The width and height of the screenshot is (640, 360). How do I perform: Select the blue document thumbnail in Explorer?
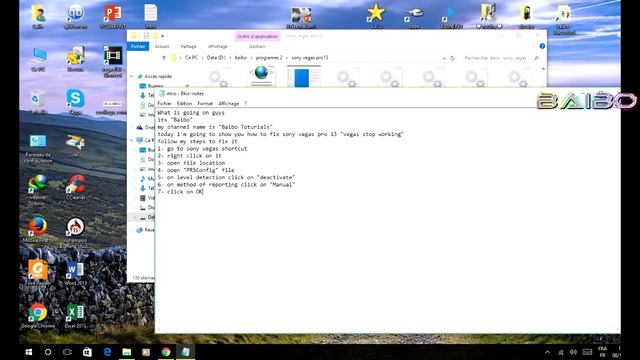304,76
